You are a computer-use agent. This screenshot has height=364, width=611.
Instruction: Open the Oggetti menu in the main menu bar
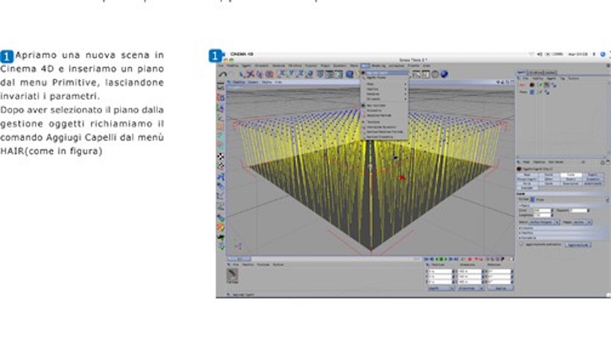coord(246,66)
